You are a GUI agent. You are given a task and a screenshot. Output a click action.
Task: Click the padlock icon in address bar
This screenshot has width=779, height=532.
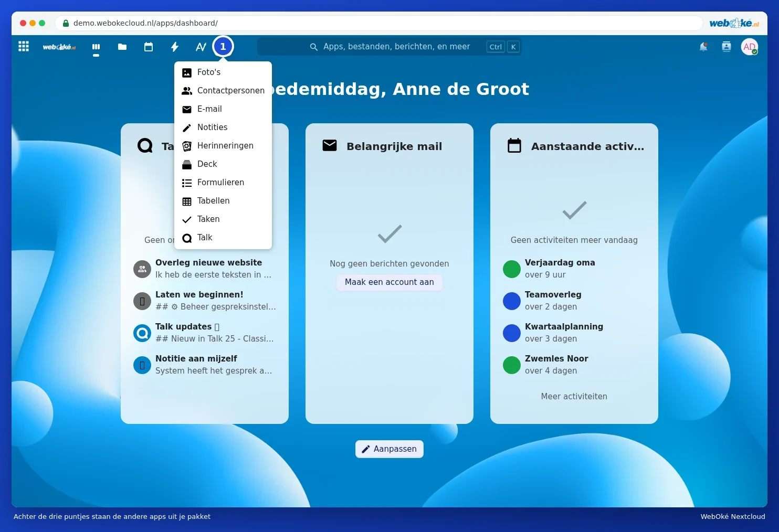click(66, 23)
